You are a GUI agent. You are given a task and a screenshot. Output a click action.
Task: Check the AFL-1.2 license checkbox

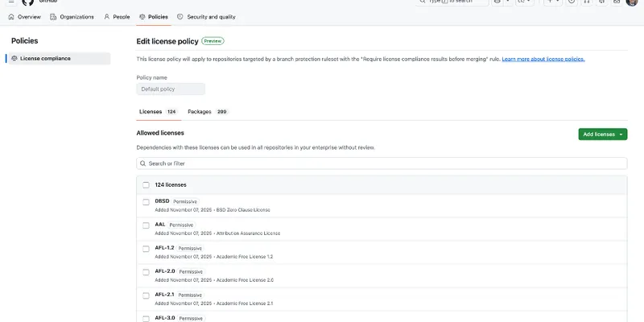tap(146, 249)
